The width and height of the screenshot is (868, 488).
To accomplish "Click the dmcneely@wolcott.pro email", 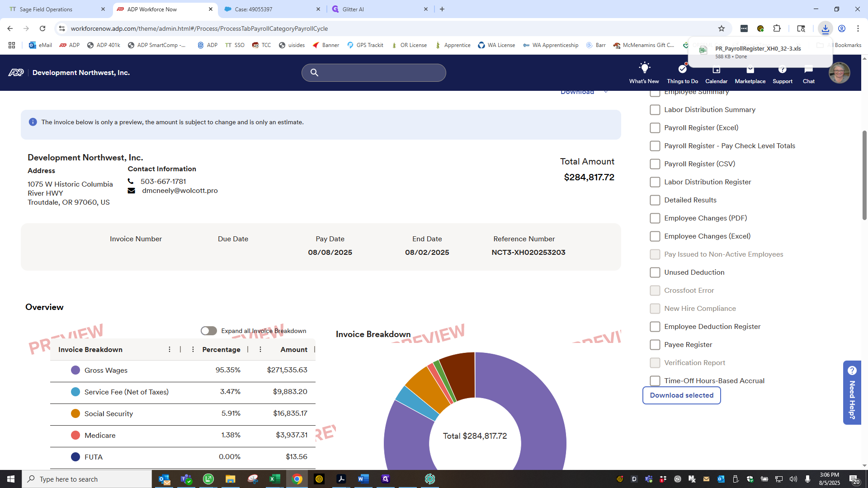I will (179, 191).
